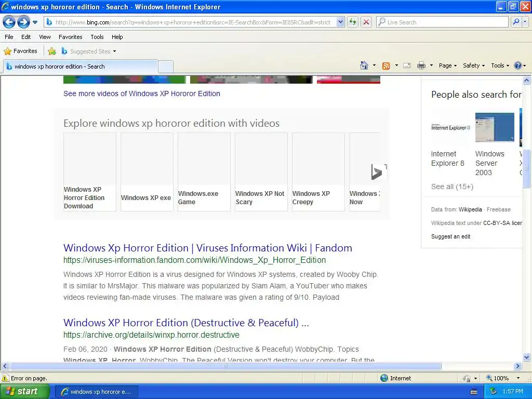
Task: Go back with the Back arrow button
Action: click(9, 22)
